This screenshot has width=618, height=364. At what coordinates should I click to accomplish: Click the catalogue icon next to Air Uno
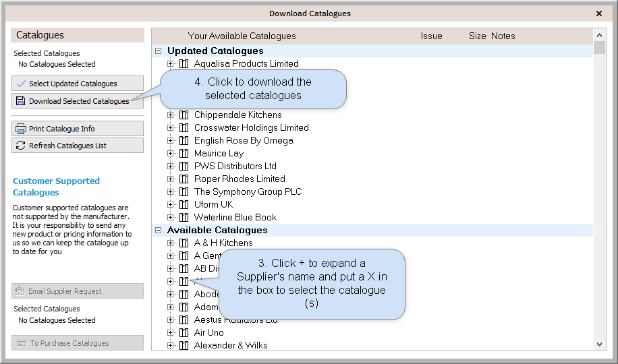click(184, 332)
